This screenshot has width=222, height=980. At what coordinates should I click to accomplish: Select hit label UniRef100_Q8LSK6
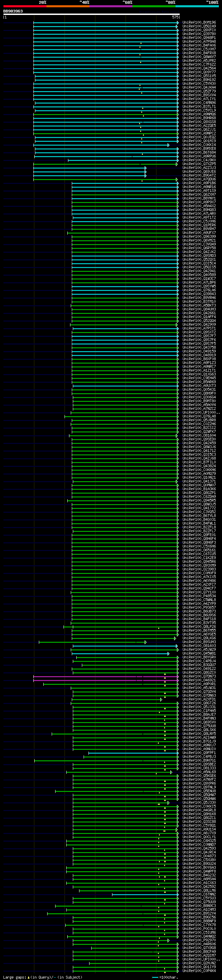tap(199, 730)
